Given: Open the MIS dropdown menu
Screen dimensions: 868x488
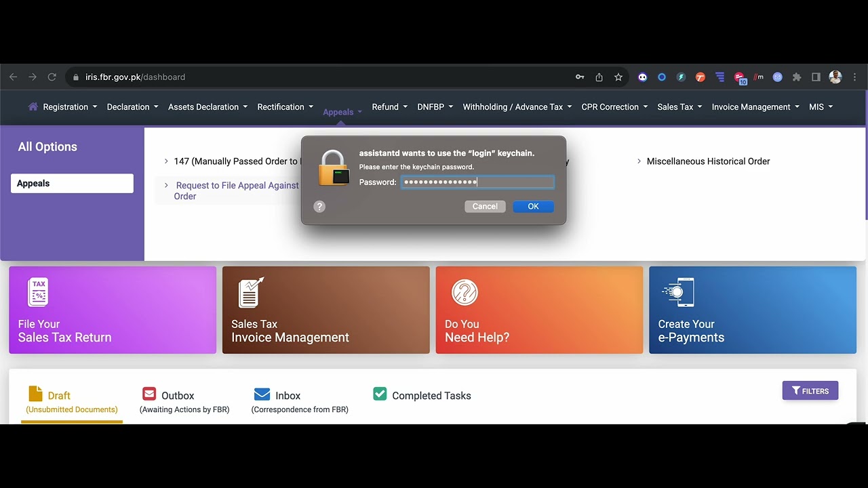Looking at the screenshot, I should [x=821, y=107].
